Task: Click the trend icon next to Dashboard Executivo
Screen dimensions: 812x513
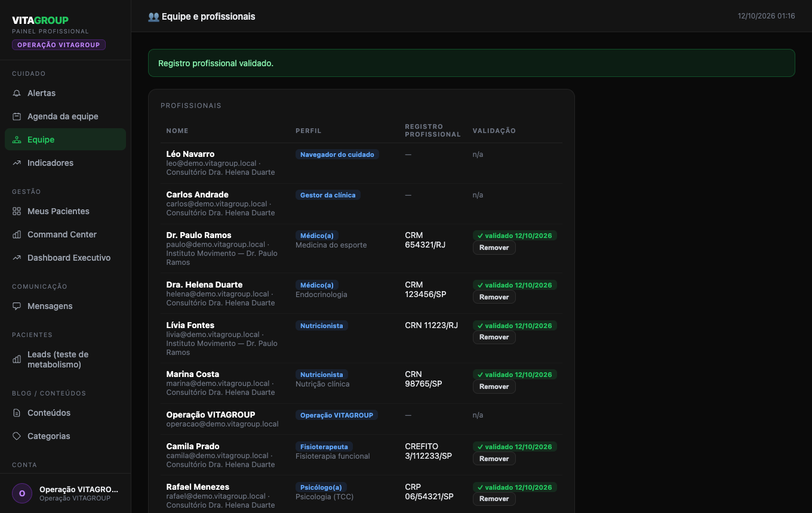Action: point(17,258)
